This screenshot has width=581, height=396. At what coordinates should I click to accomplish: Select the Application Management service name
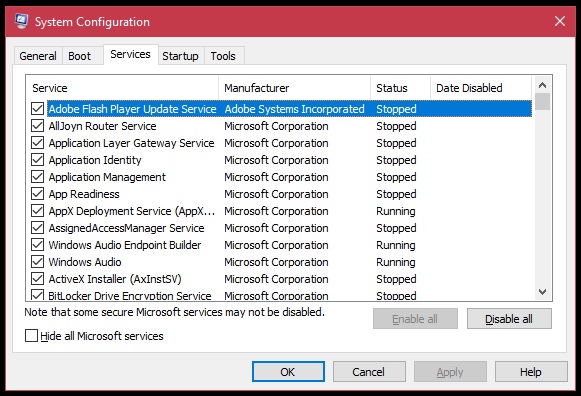107,177
